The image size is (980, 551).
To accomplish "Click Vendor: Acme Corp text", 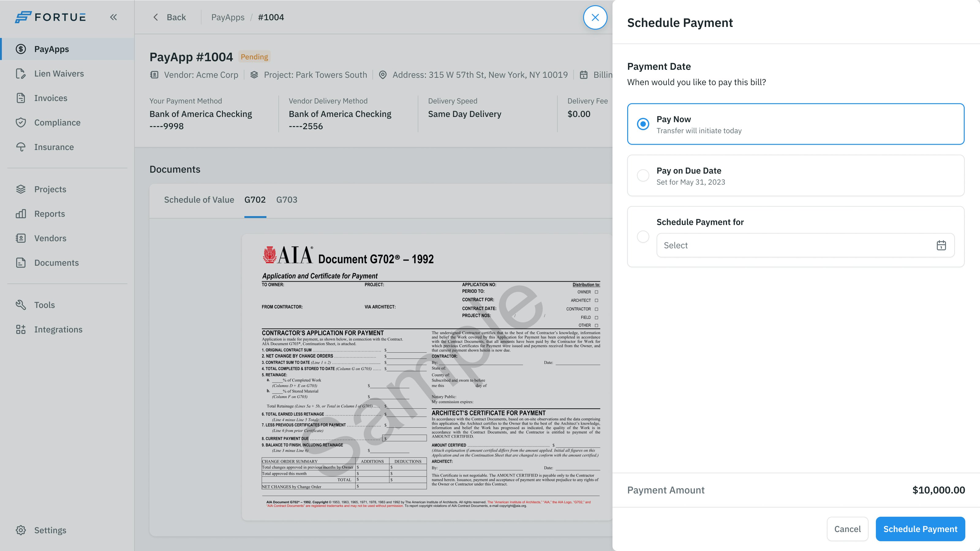I will pyautogui.click(x=201, y=75).
